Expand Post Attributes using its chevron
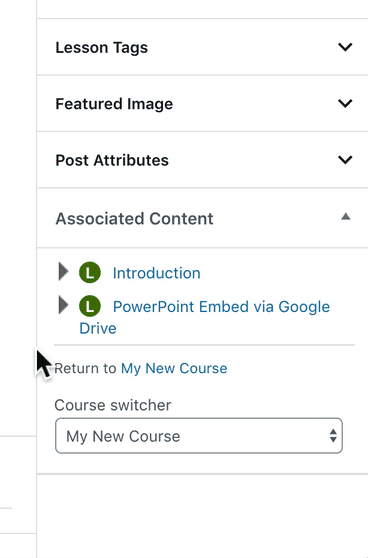This screenshot has height=558, width=368. [x=345, y=160]
